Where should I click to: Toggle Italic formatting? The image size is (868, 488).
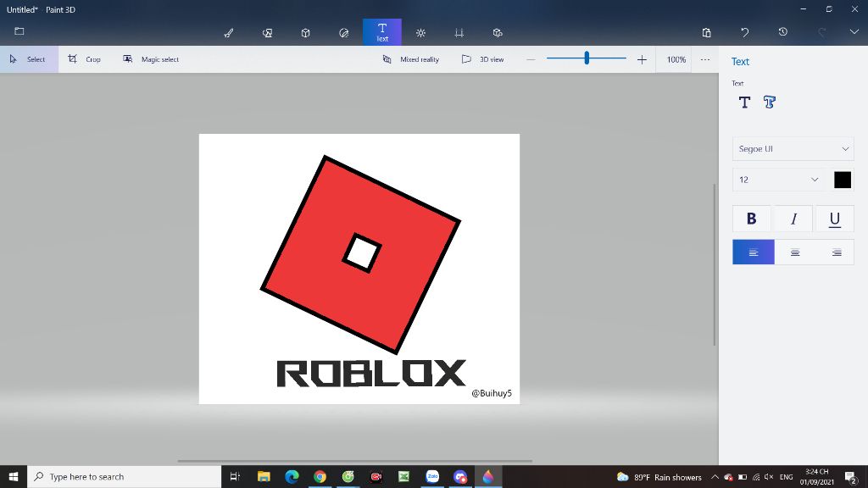pos(793,219)
